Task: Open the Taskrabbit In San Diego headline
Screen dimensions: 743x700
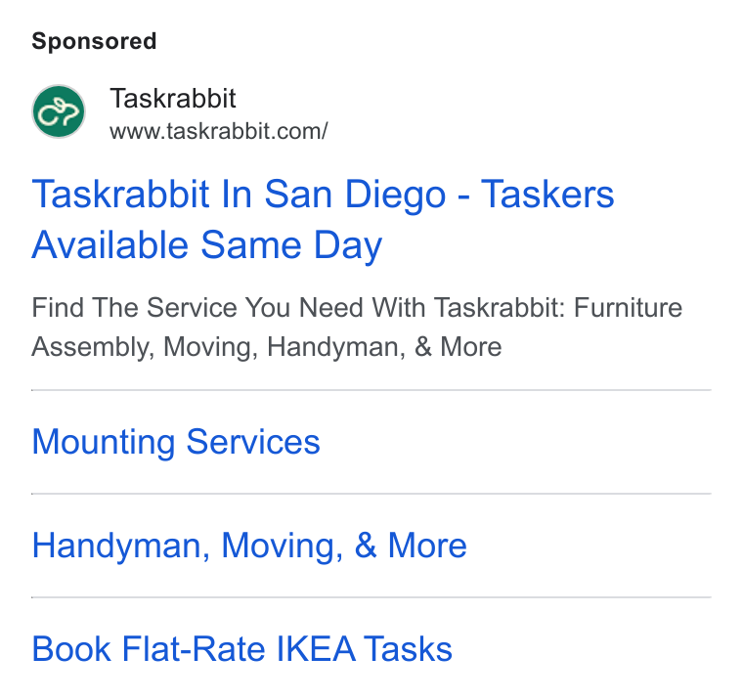Action: coord(323,219)
